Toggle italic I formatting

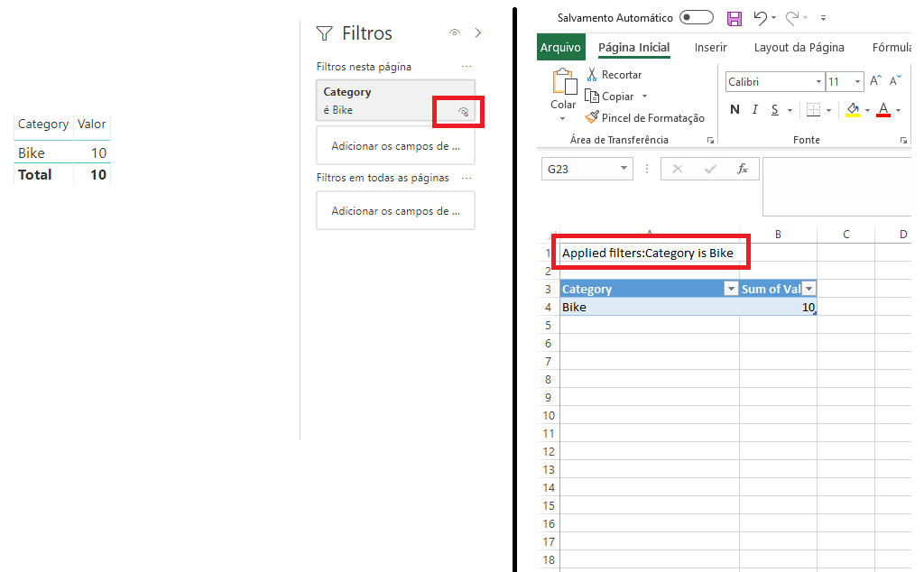tap(755, 109)
